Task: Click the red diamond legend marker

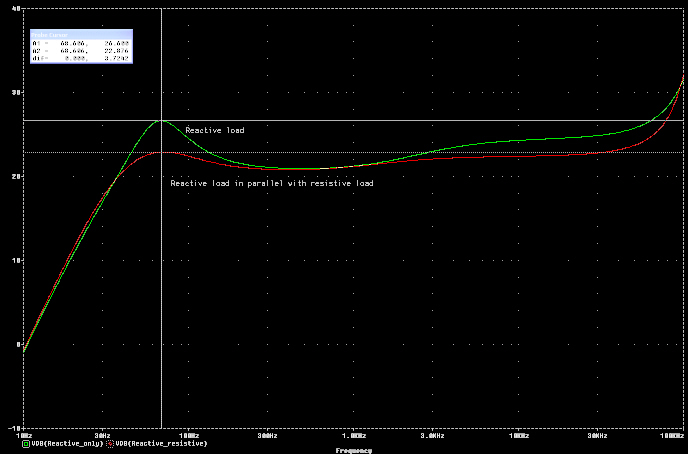Action: 110,443
